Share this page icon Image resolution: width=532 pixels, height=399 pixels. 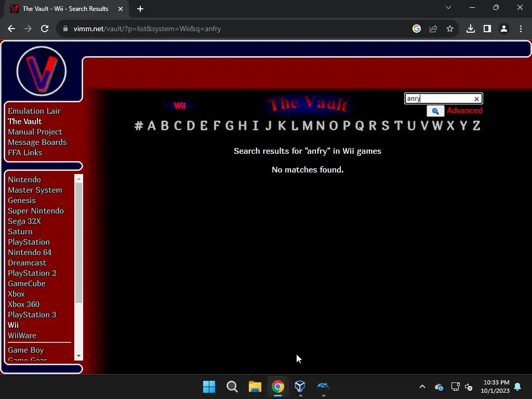(x=433, y=29)
